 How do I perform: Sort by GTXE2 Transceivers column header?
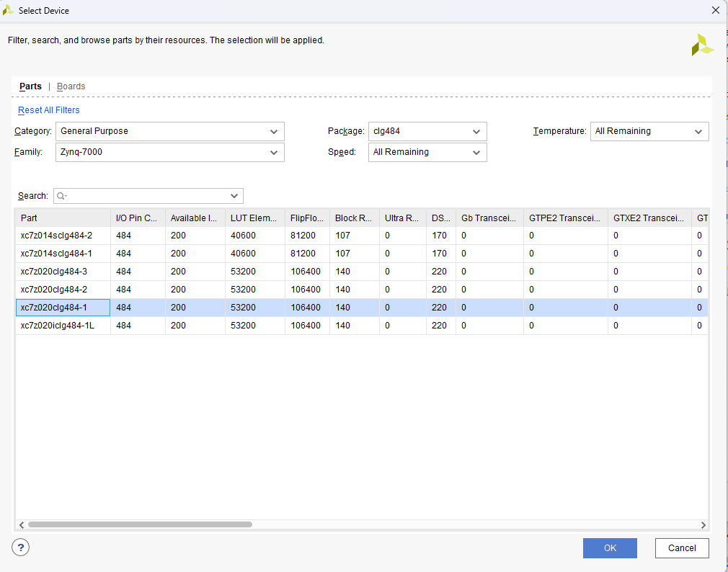[650, 218]
